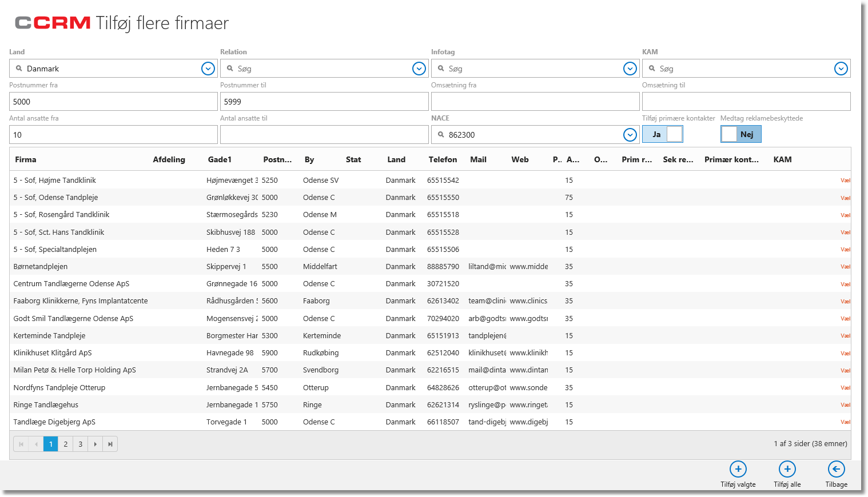
Task: Go to next page arrow
Action: click(x=95, y=444)
